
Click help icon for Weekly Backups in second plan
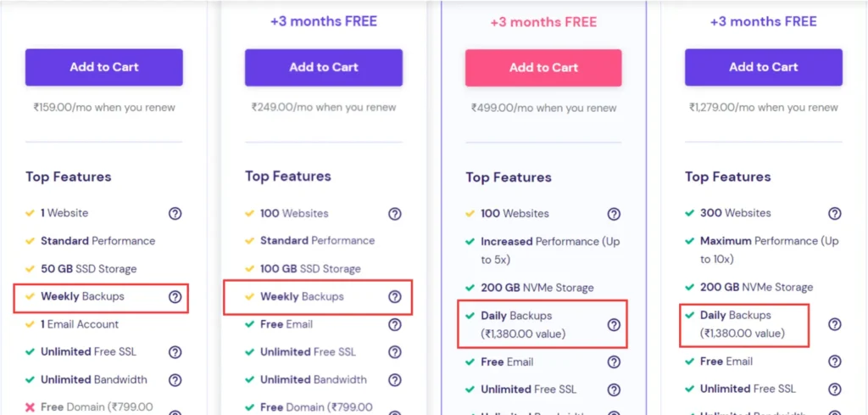(x=395, y=297)
